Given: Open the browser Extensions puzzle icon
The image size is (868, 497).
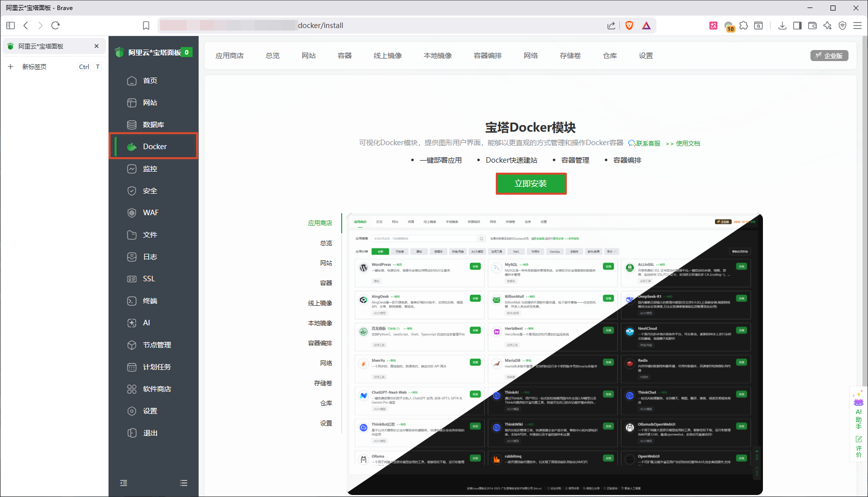Looking at the screenshot, I should [x=744, y=26].
